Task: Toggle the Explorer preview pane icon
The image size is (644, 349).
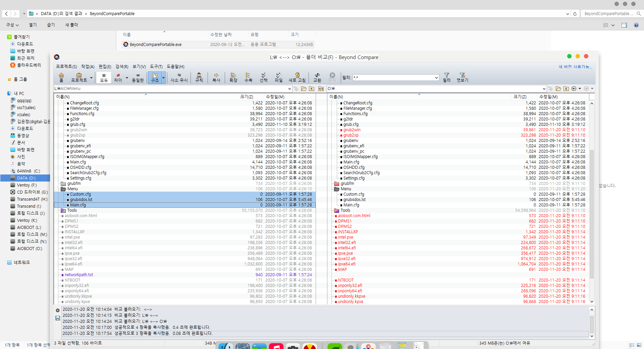Action: click(624, 25)
